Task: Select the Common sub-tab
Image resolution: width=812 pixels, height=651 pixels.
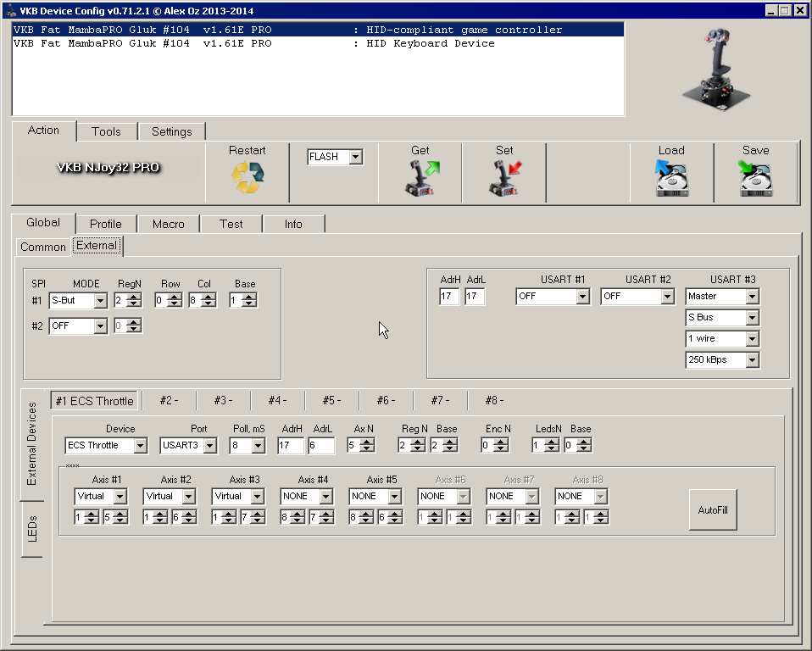Action: tap(43, 247)
